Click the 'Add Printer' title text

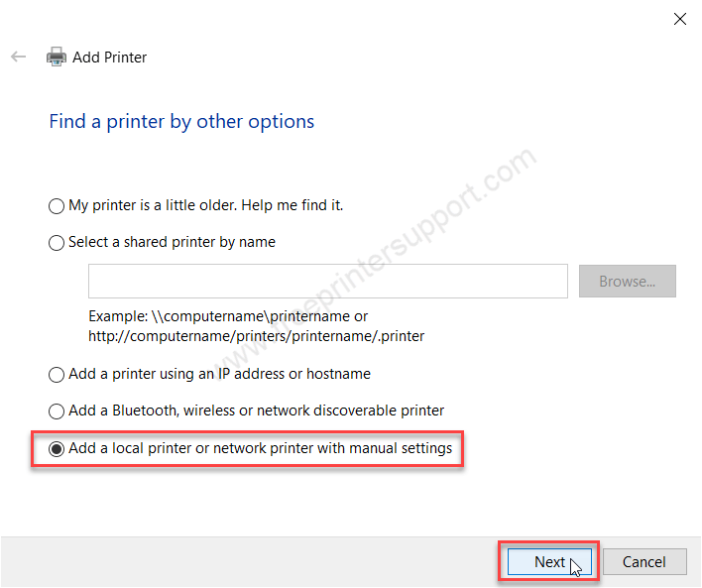pyautogui.click(x=110, y=58)
